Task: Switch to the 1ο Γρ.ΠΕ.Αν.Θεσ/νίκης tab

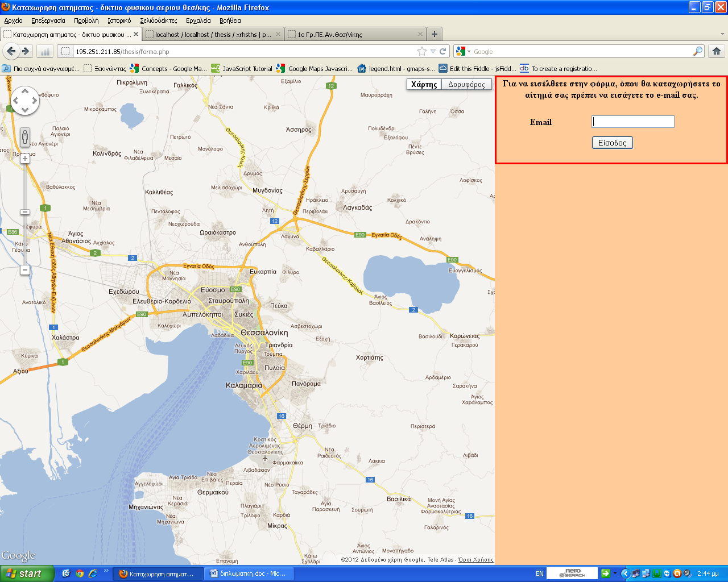Action: pos(355,34)
